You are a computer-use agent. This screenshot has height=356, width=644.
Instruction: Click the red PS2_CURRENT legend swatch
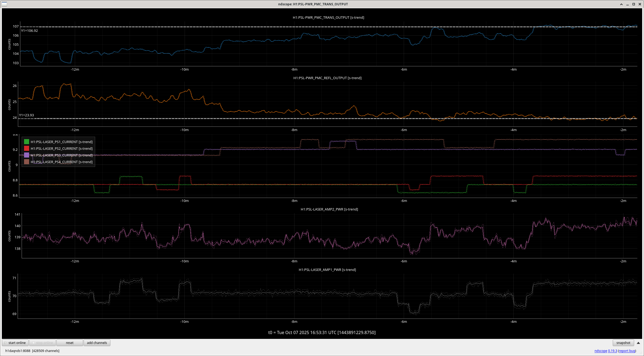(x=26, y=148)
